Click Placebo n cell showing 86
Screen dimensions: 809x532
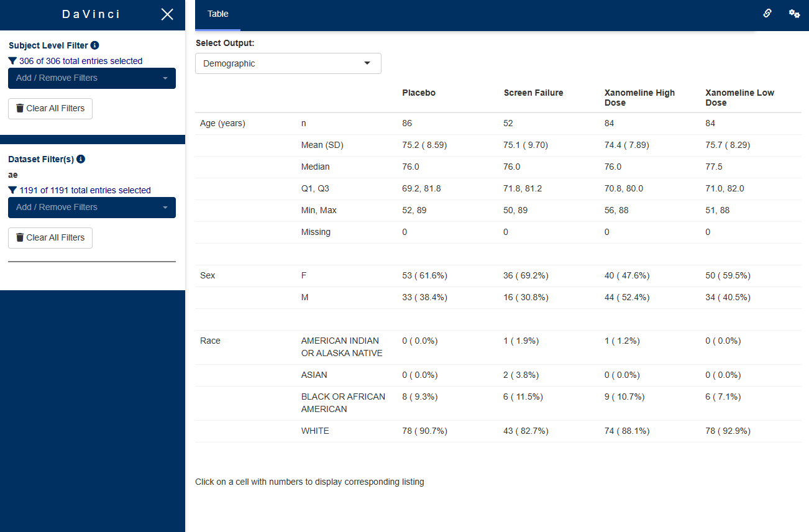pyautogui.click(x=407, y=123)
